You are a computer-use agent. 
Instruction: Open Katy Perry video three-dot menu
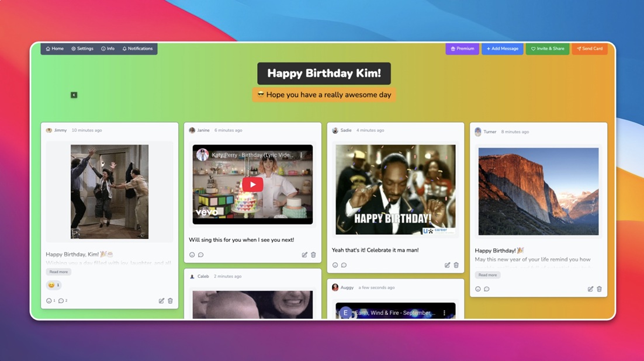coord(302,155)
